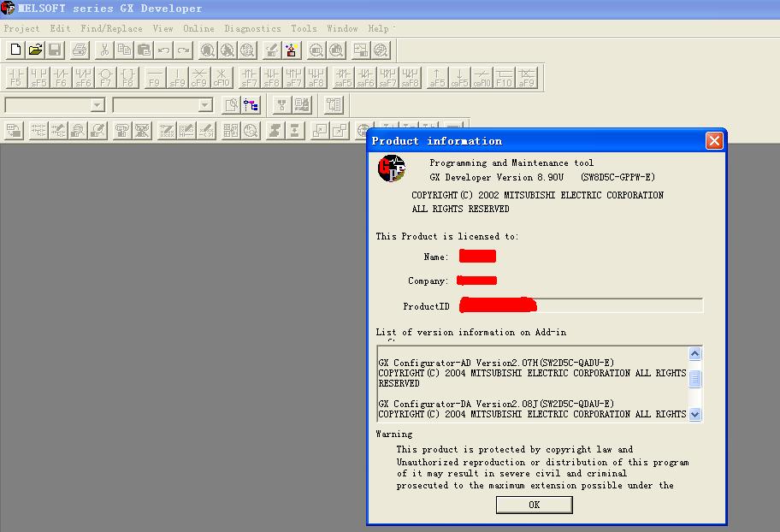Image resolution: width=780 pixels, height=532 pixels.
Task: Click the New project icon
Action: click(15, 50)
